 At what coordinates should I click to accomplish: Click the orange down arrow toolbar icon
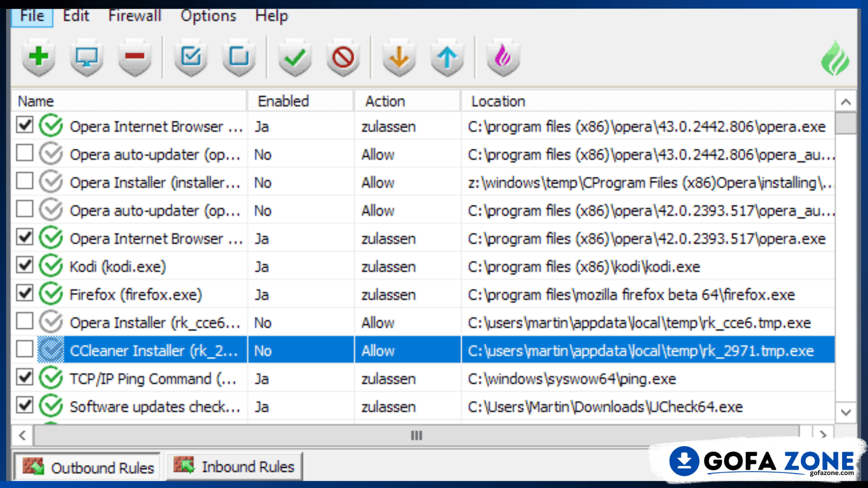tap(399, 57)
